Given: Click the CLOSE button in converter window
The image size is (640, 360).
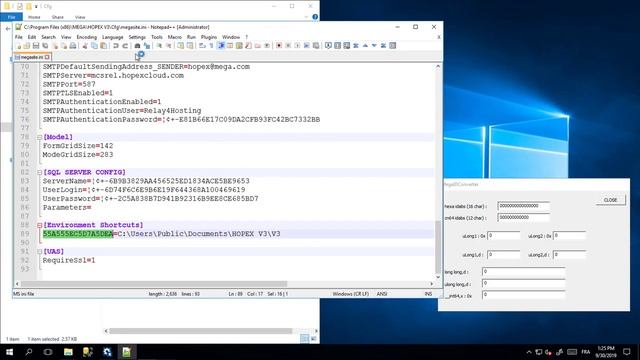Looking at the screenshot, I should tap(610, 200).
